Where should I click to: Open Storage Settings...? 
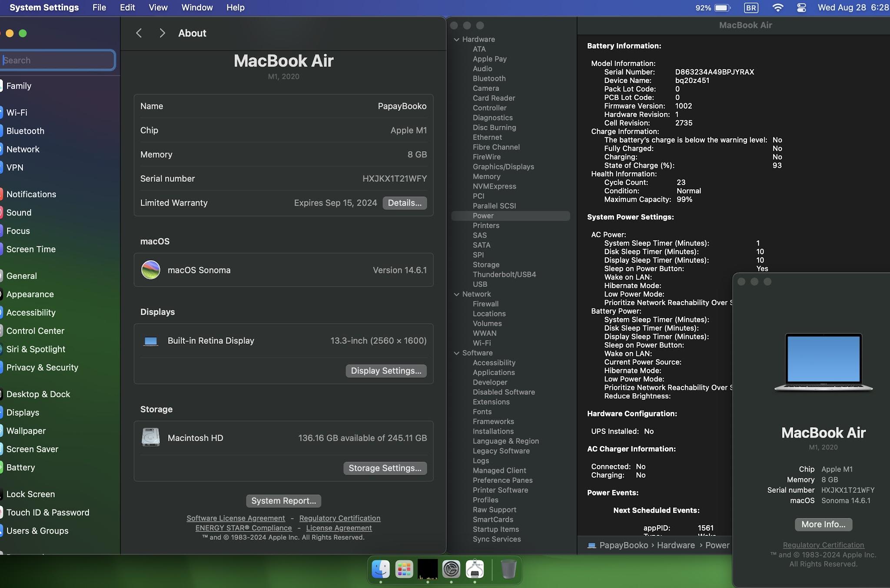(x=385, y=468)
